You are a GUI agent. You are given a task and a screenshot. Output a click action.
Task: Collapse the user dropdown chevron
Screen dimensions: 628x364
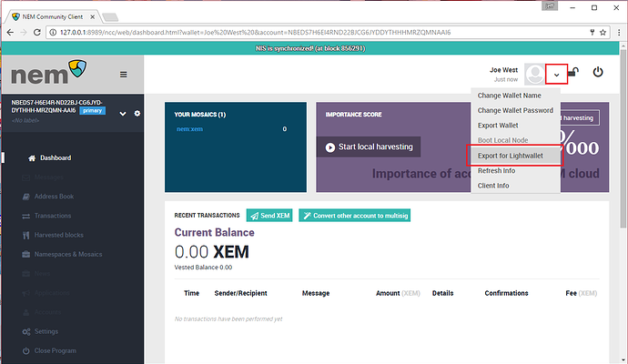[556, 75]
